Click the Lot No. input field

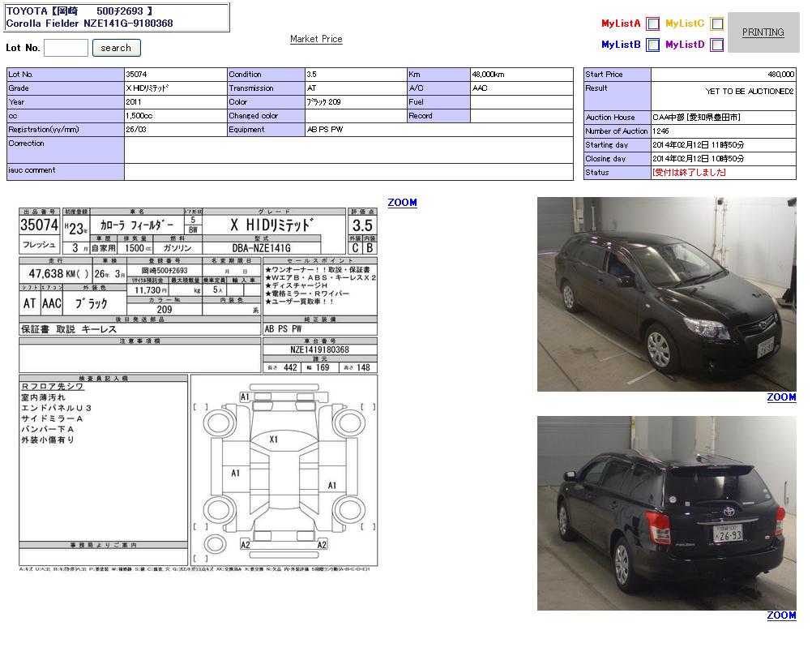[66, 48]
